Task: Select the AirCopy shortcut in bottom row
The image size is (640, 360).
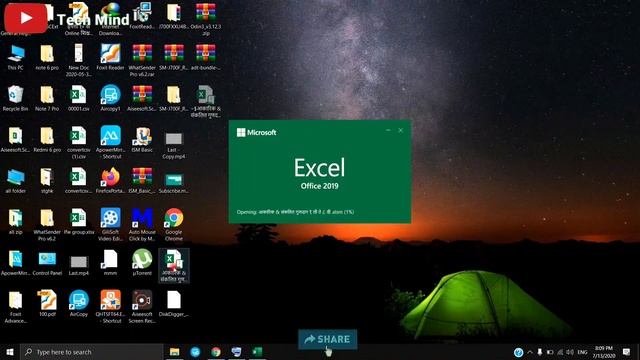Action: point(79,304)
